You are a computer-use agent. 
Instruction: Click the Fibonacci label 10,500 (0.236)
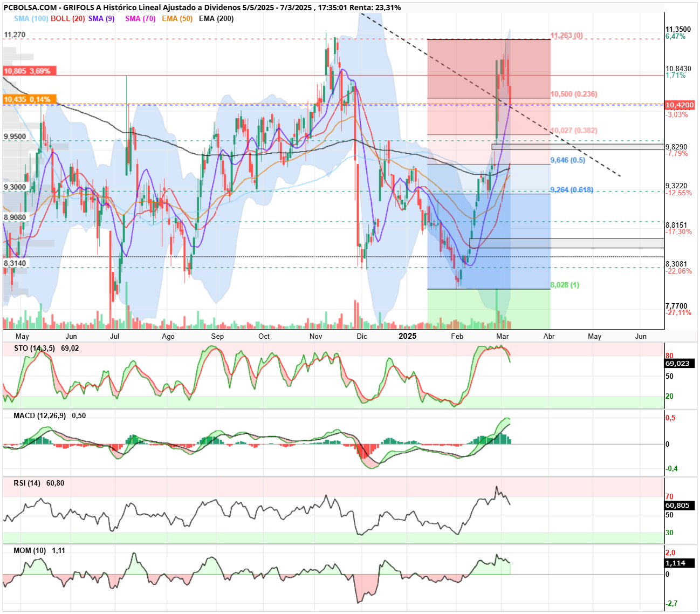pos(574,94)
